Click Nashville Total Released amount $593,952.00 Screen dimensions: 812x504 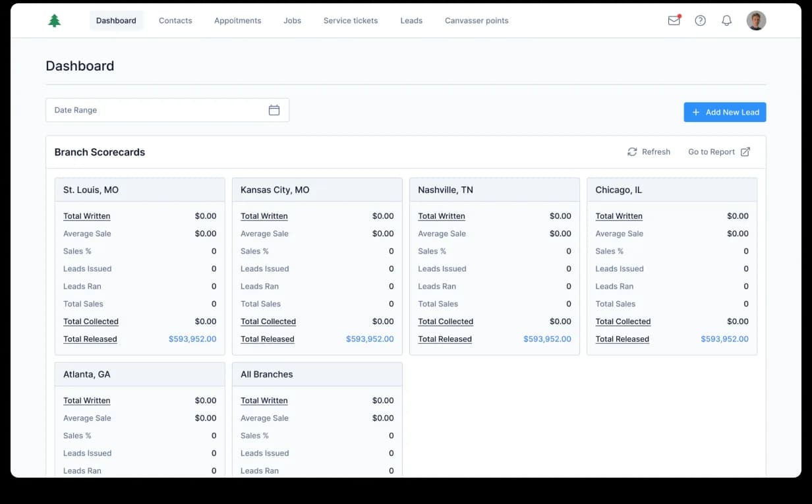coord(547,339)
